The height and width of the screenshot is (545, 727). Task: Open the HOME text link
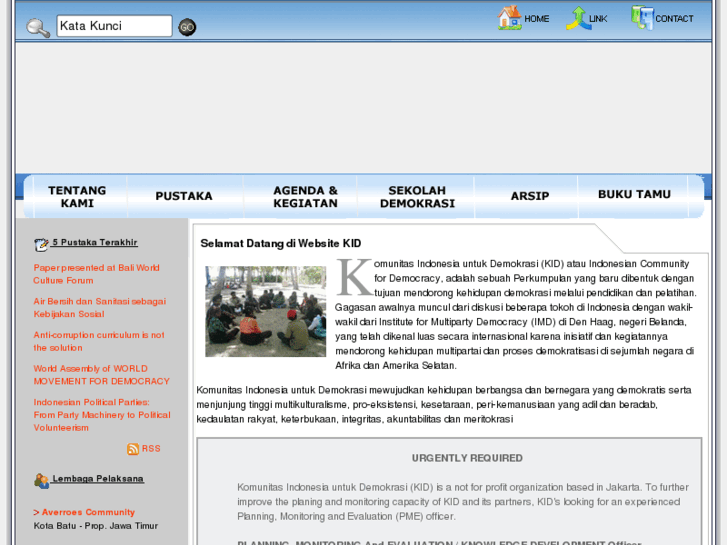pyautogui.click(x=536, y=19)
